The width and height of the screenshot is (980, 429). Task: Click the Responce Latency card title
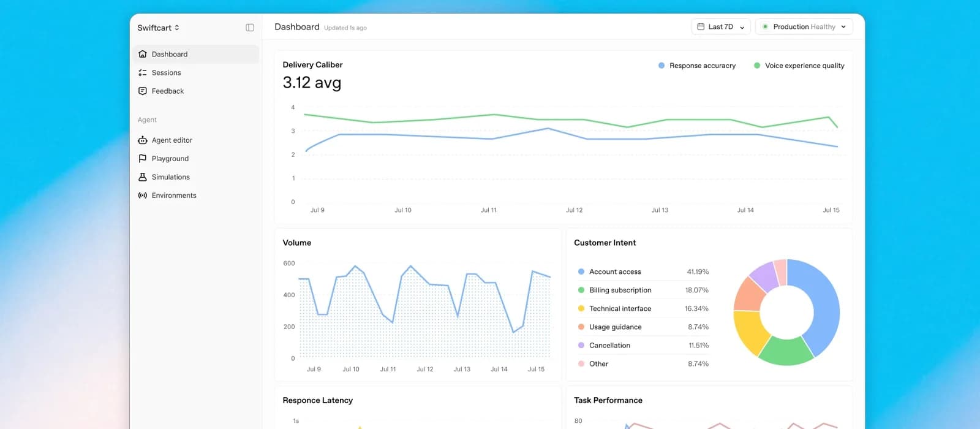[x=318, y=400]
